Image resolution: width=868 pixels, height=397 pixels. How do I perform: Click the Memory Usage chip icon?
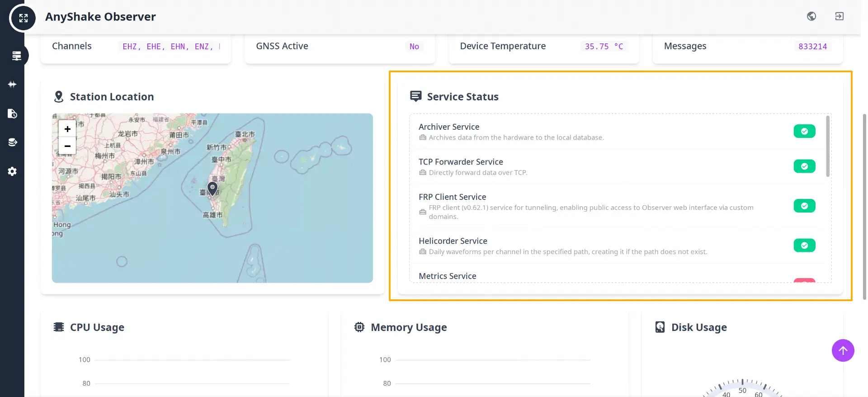(359, 327)
